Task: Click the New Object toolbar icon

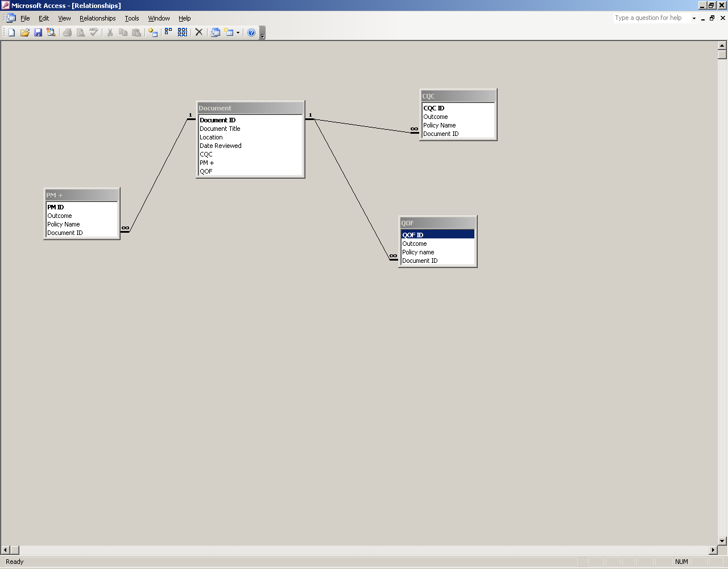Action: click(x=229, y=32)
